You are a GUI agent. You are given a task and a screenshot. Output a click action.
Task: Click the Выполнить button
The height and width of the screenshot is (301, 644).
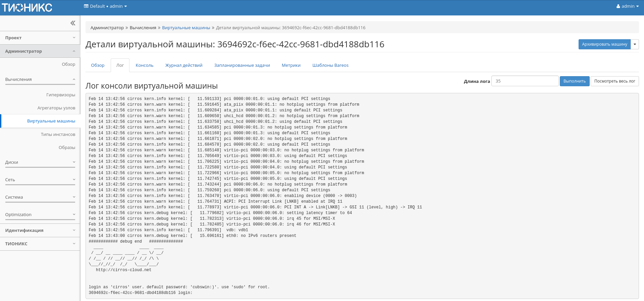coord(574,81)
